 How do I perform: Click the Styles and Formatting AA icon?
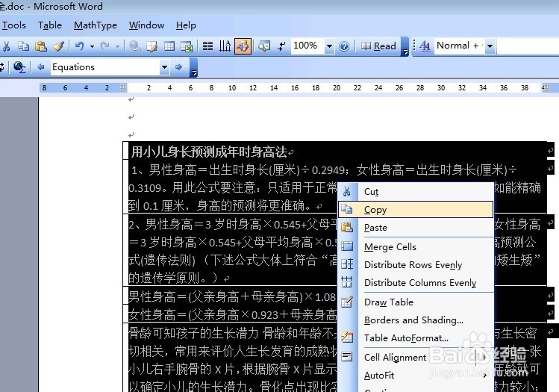425,46
